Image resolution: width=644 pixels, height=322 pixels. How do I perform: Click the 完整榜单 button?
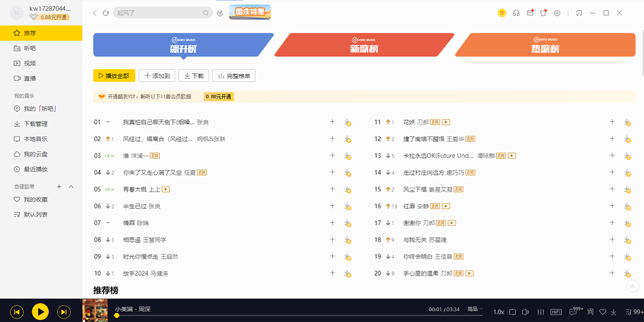(233, 76)
